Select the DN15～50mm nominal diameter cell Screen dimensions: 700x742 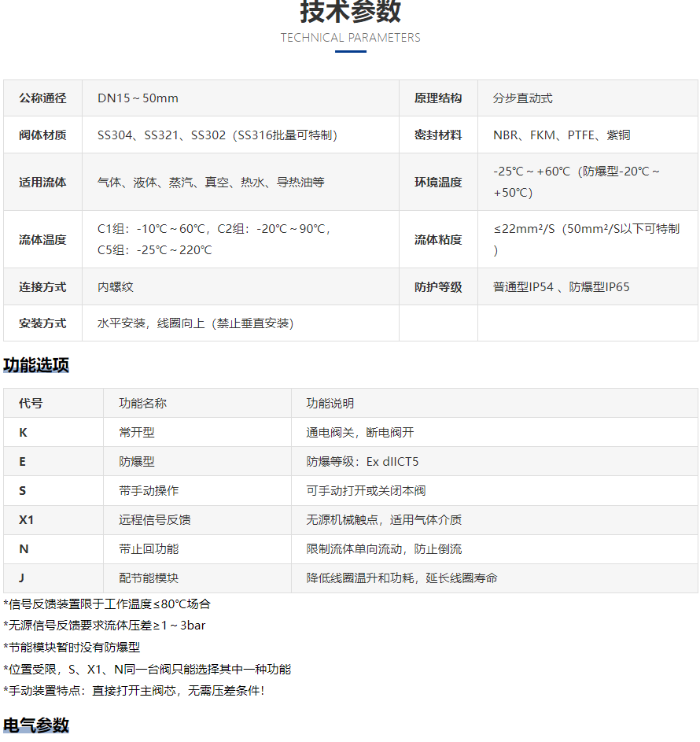(x=138, y=98)
